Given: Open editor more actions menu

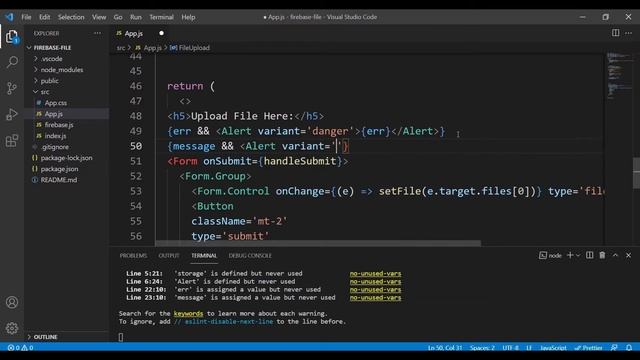Looking at the screenshot, I should tap(628, 33).
